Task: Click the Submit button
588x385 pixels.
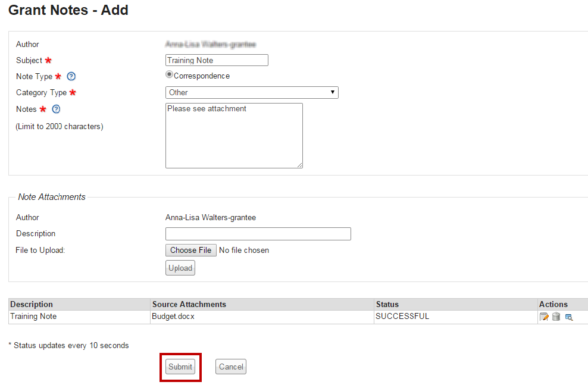Action: pos(180,367)
